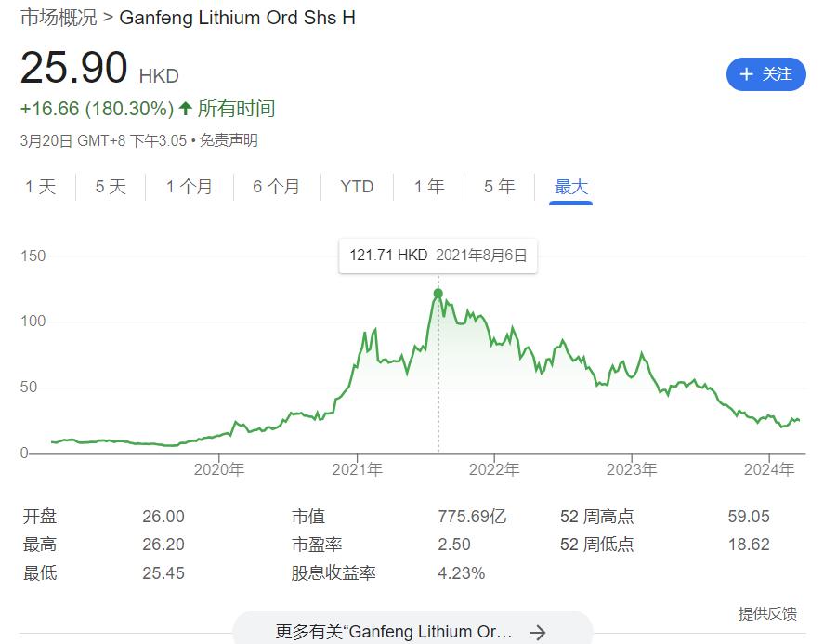The width and height of the screenshot is (837, 644).
Task: Click the 2021年 axis label
Action: [x=357, y=469]
